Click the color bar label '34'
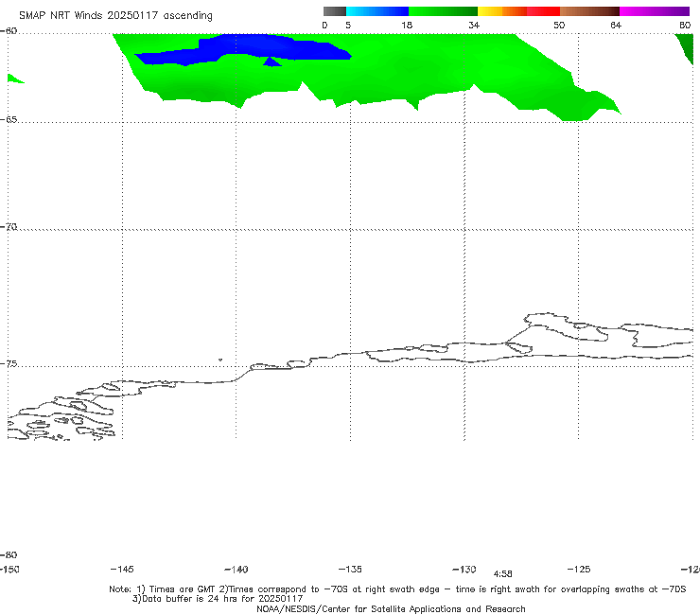The width and height of the screenshot is (700, 615). [x=474, y=25]
